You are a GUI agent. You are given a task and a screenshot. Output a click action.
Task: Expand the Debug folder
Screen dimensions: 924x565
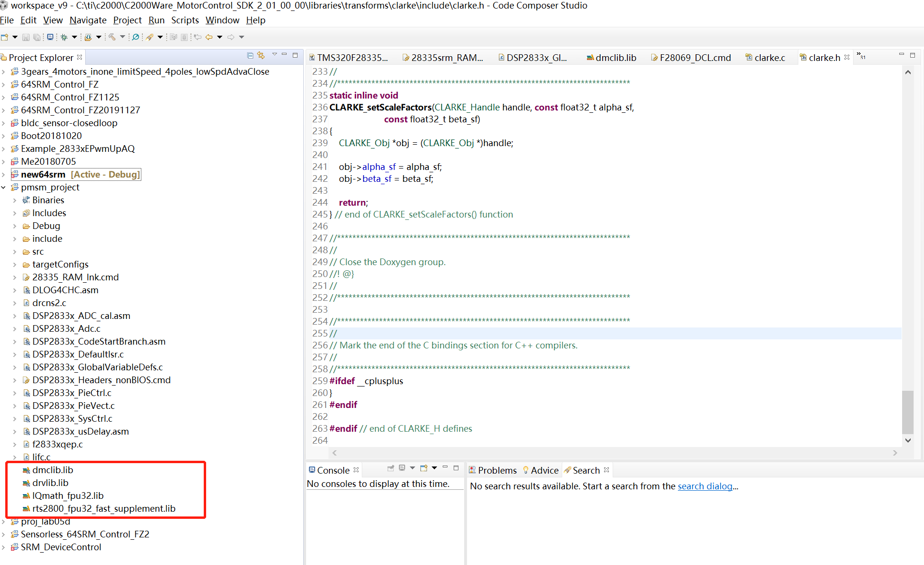coord(15,226)
